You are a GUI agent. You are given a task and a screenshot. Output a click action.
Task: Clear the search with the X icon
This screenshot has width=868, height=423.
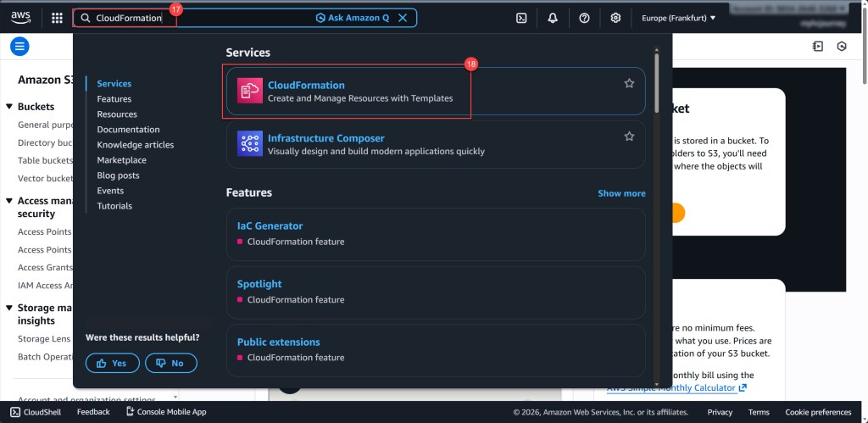click(403, 18)
